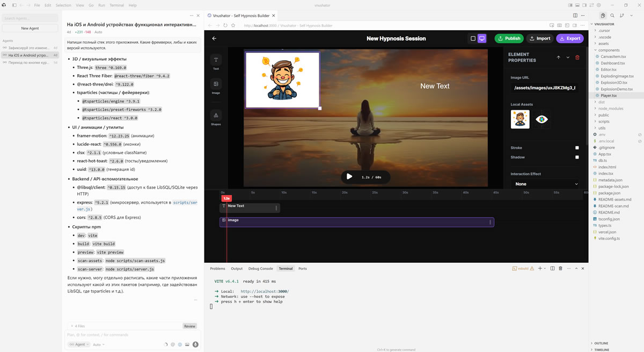Image resolution: width=644 pixels, height=352 pixels.
Task: Expand the OUTLINE section in the explorer
Action: point(601,343)
